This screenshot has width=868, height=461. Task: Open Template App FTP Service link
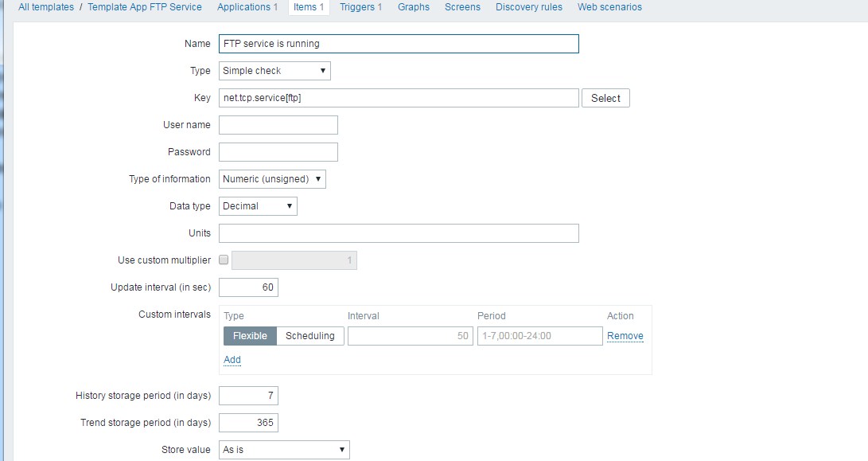[145, 7]
